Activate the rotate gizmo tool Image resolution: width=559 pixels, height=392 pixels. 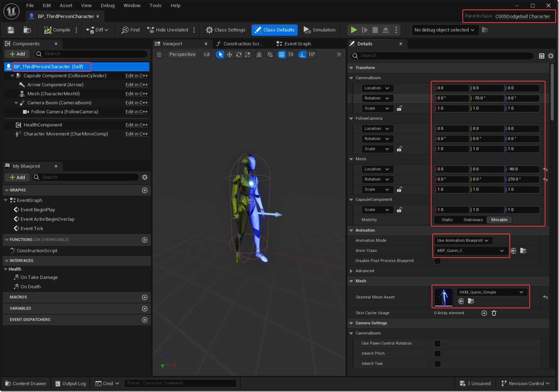click(x=238, y=54)
